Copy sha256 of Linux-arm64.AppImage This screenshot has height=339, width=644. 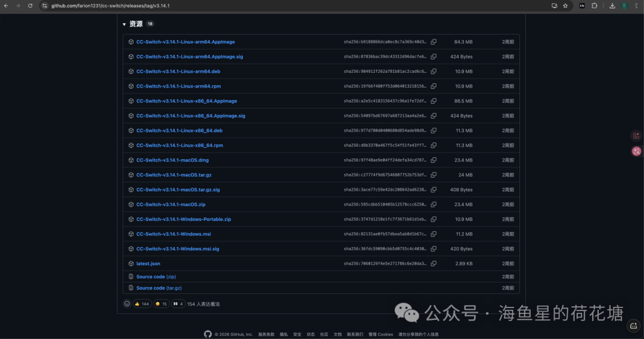(434, 42)
